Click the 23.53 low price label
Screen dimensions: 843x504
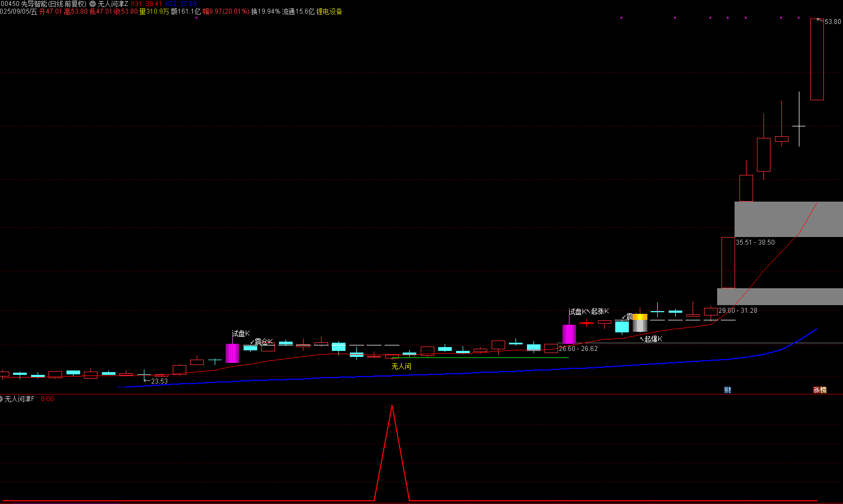coord(159,381)
